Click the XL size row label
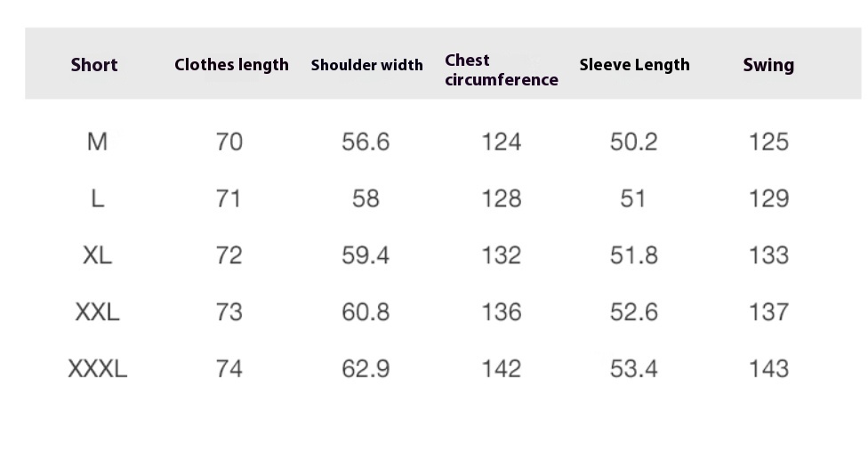The width and height of the screenshot is (868, 452). 97,255
